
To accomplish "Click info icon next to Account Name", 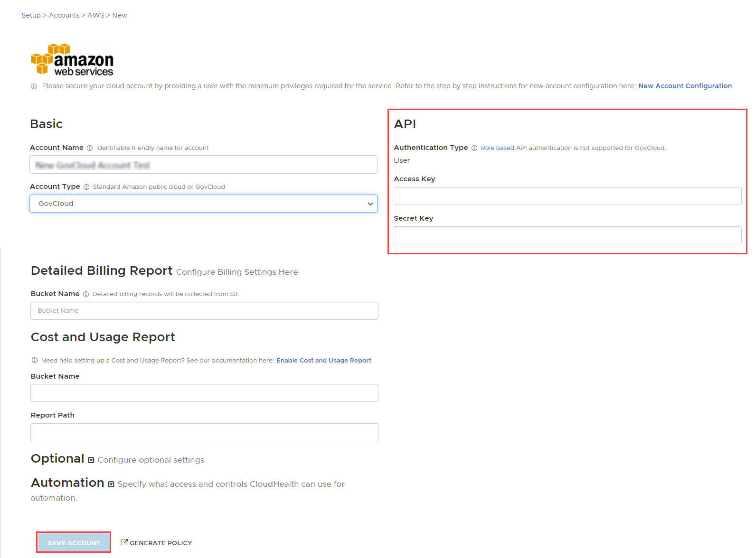I will [90, 148].
